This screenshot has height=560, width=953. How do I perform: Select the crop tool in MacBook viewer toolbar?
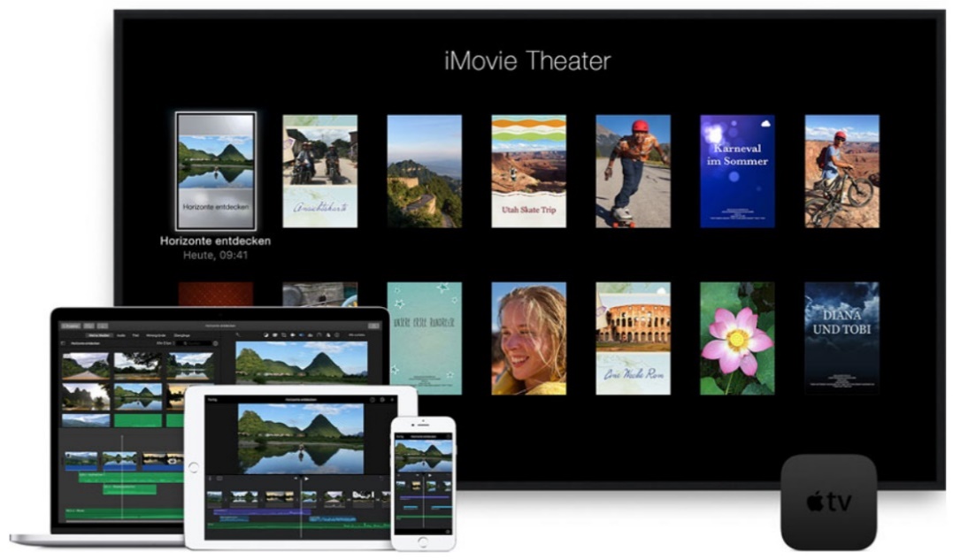pyautogui.click(x=284, y=335)
